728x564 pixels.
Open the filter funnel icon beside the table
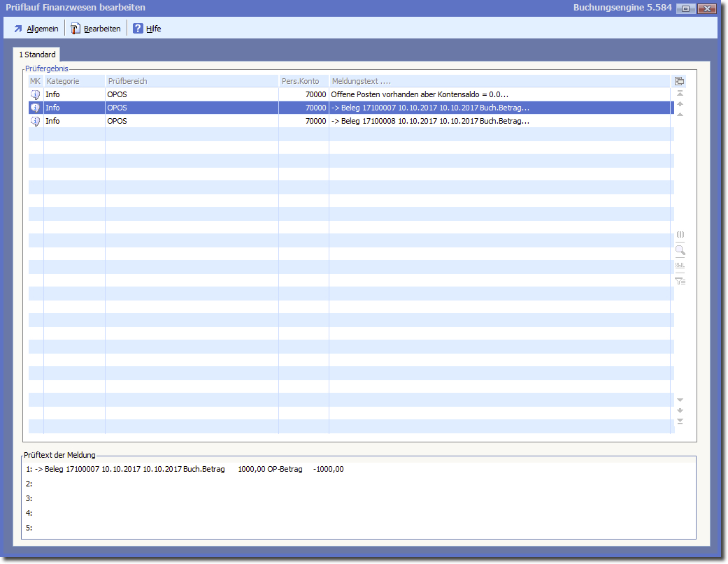click(680, 281)
